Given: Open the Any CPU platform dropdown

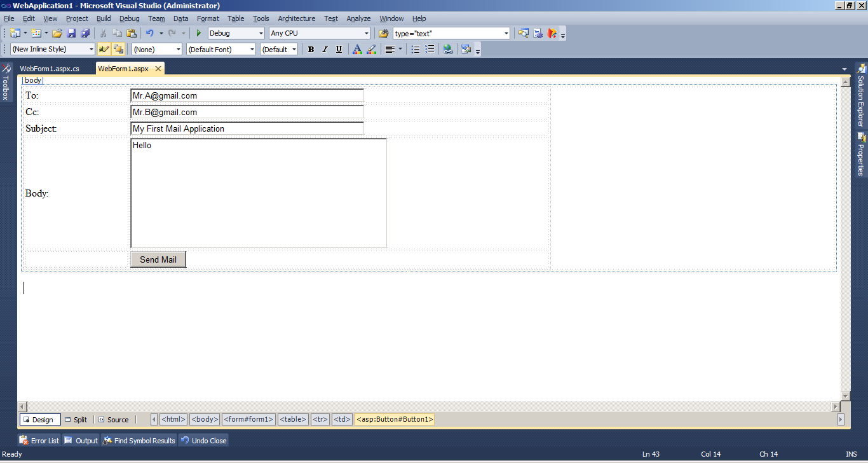Looking at the screenshot, I should click(x=320, y=33).
